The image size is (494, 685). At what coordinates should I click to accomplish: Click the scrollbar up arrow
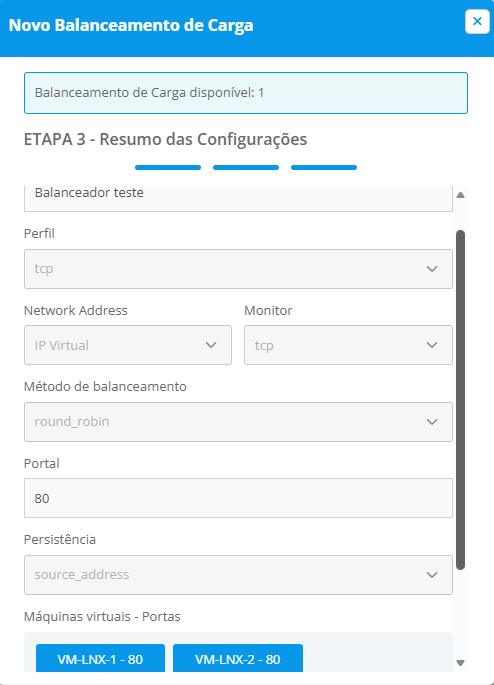click(x=460, y=195)
